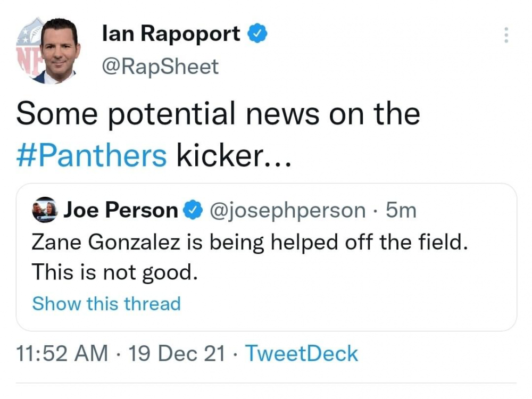
Task: Click the 11:52 AM tweet time
Action: 62,354
